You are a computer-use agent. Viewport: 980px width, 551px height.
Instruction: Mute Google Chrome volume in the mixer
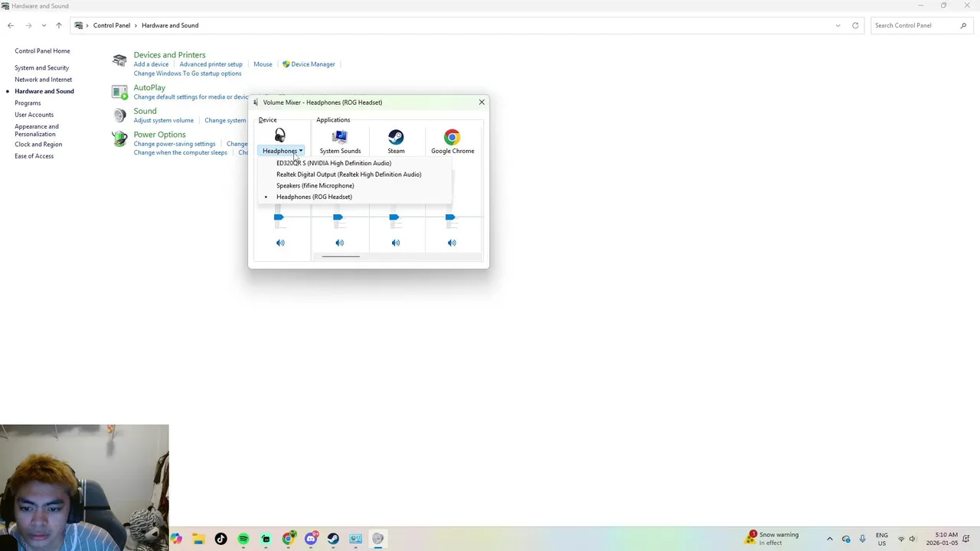pyautogui.click(x=452, y=243)
